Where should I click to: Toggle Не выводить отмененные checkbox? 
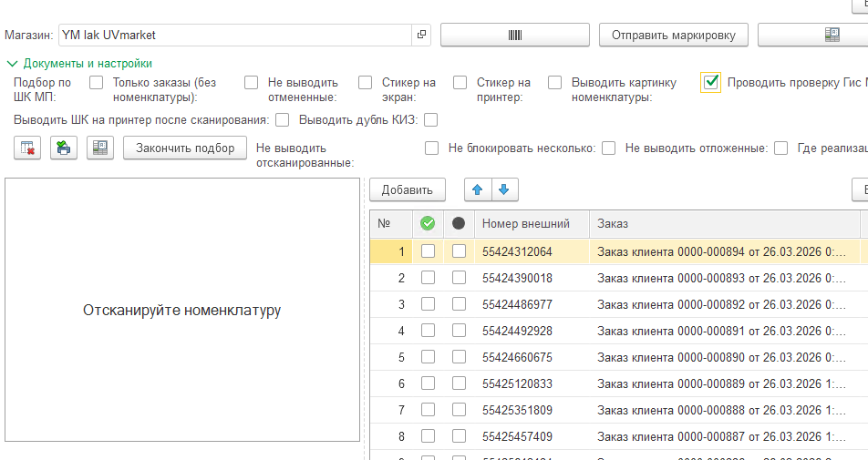[x=366, y=82]
